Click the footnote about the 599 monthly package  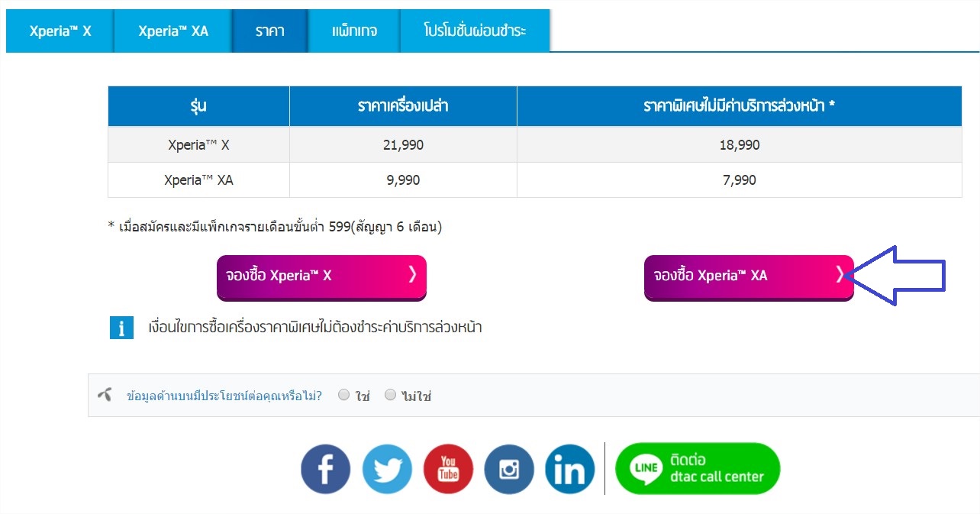point(276,227)
